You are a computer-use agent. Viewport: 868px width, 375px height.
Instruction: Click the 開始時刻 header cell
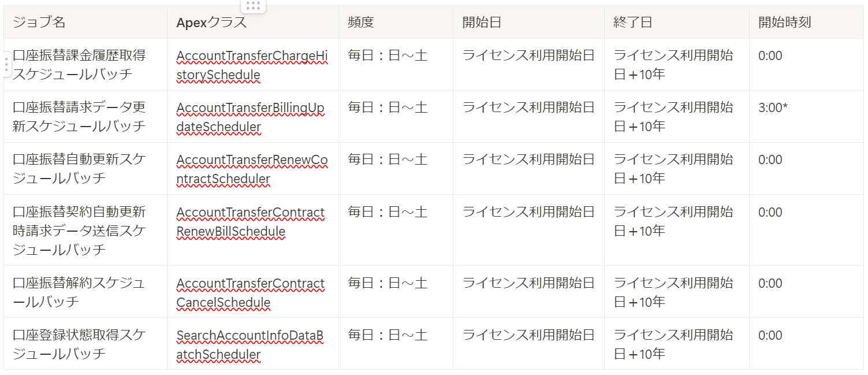(806, 23)
